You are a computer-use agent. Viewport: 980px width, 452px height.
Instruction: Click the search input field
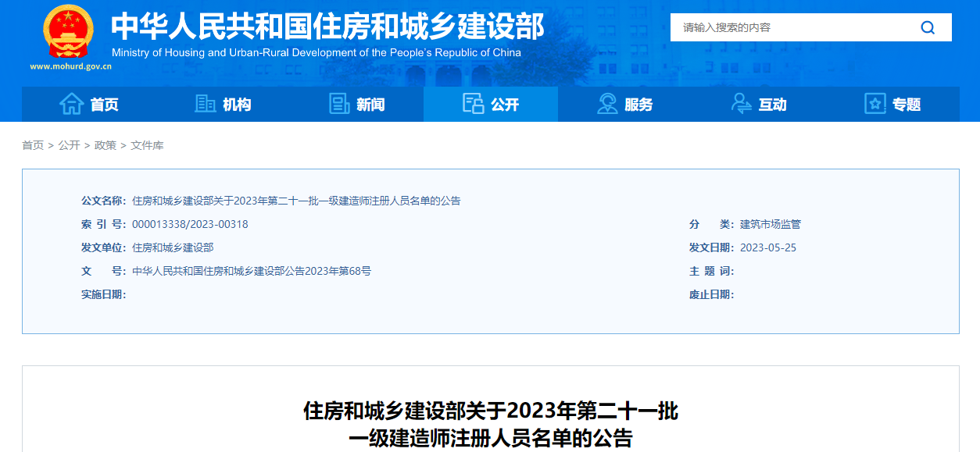[789, 27]
